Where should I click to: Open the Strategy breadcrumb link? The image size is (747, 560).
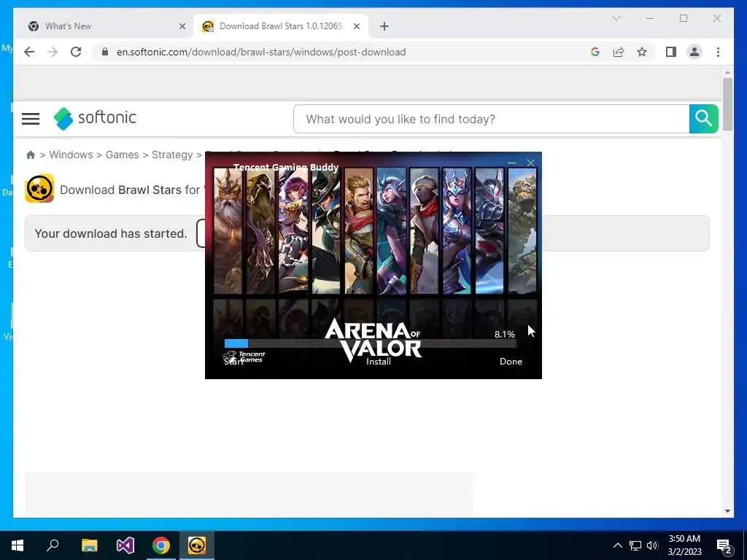point(172,155)
